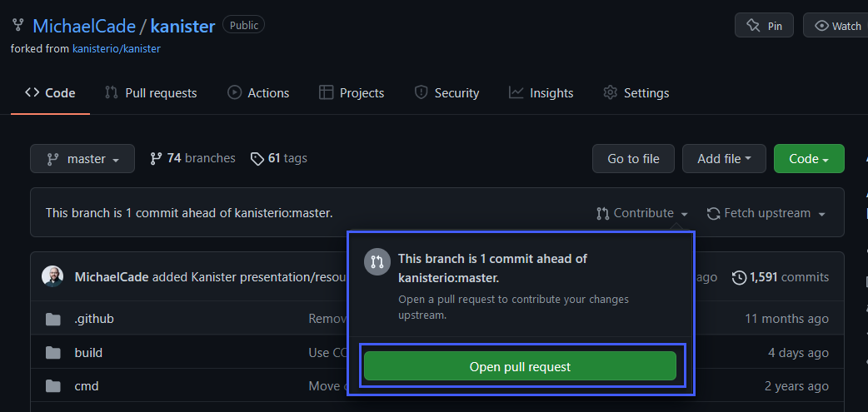Screen dimensions: 868x412
Task: Click the cmd folder icon
Action: 53,386
